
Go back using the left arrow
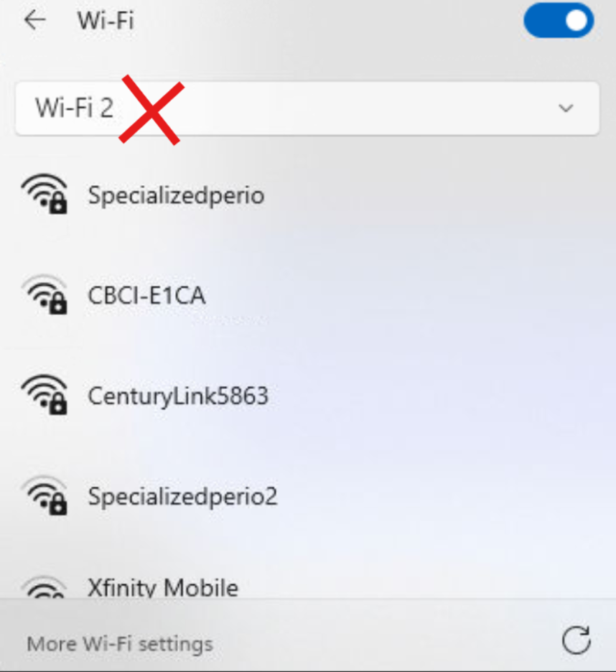click(35, 20)
